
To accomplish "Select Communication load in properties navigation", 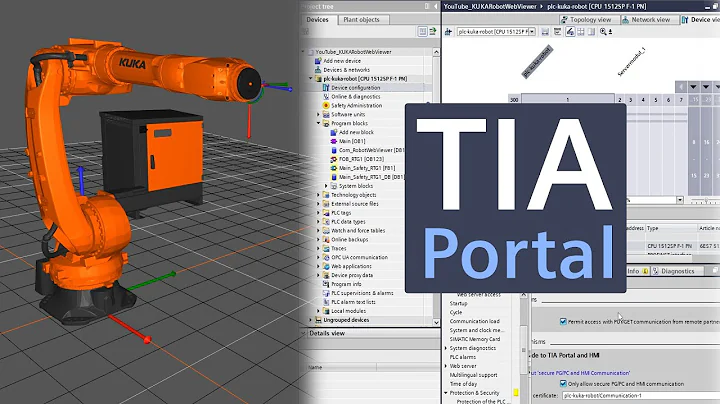I will [x=474, y=321].
